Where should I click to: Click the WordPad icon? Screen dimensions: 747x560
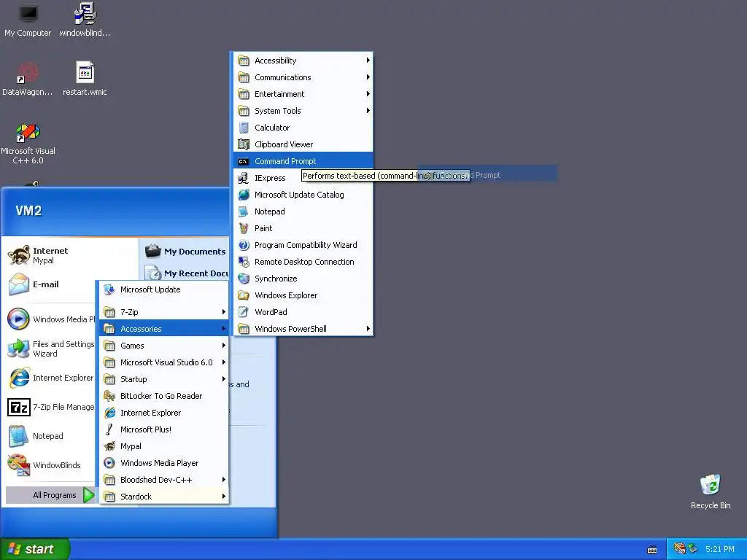pyautogui.click(x=244, y=312)
